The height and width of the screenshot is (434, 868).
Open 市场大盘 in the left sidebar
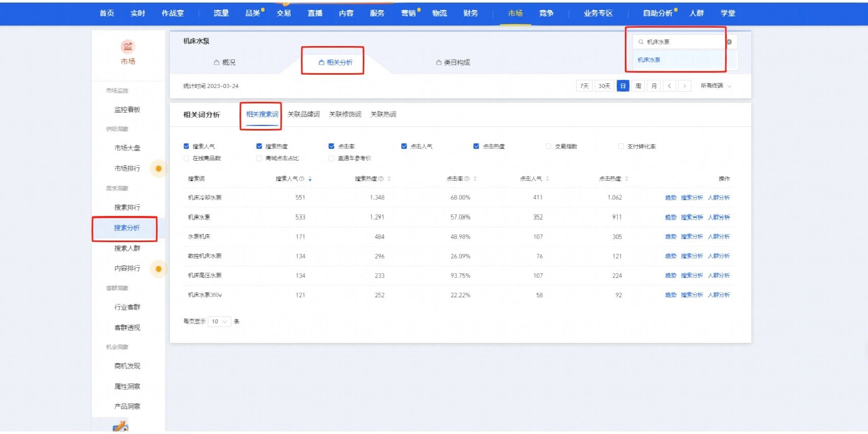pyautogui.click(x=127, y=148)
